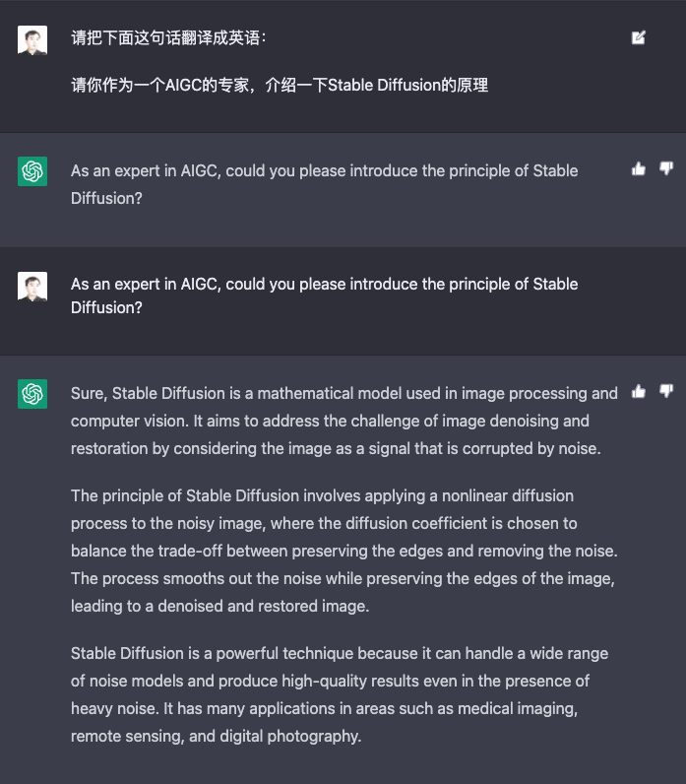The width and height of the screenshot is (686, 784).
Task: Click the Chinese instruction line '请把下面这句话翻译成英语'
Action: click(168, 38)
